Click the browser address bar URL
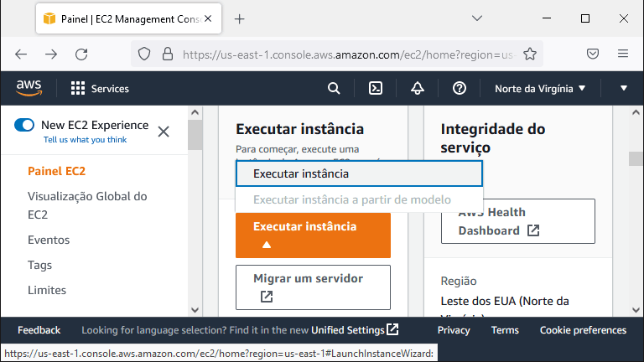Viewport: 644px width, 362px height. tap(347, 54)
